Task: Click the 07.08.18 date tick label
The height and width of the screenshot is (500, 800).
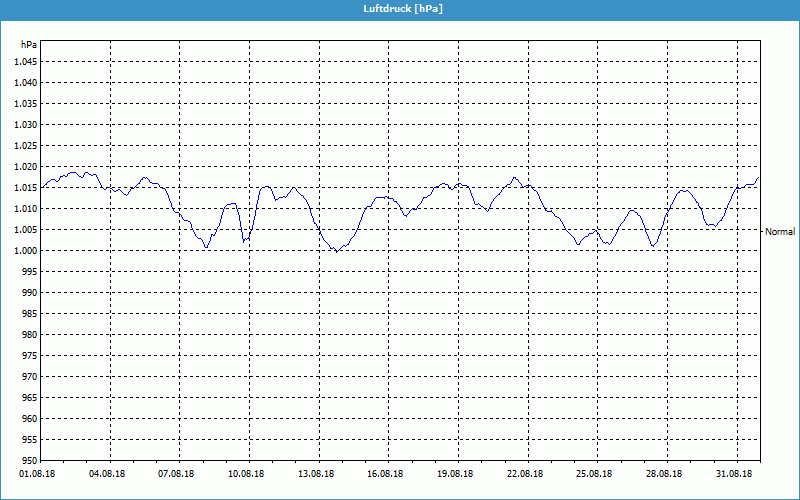Action: [176, 474]
